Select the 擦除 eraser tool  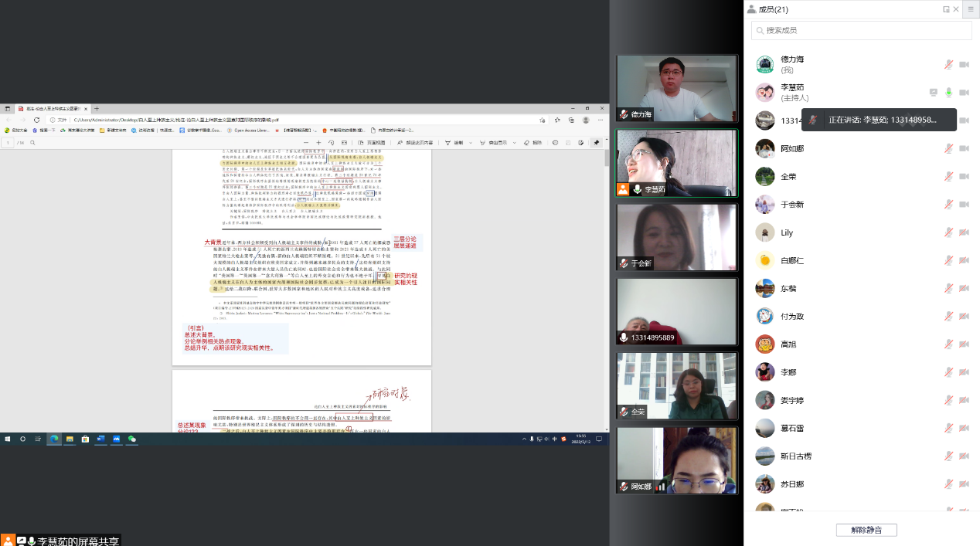pyautogui.click(x=533, y=143)
